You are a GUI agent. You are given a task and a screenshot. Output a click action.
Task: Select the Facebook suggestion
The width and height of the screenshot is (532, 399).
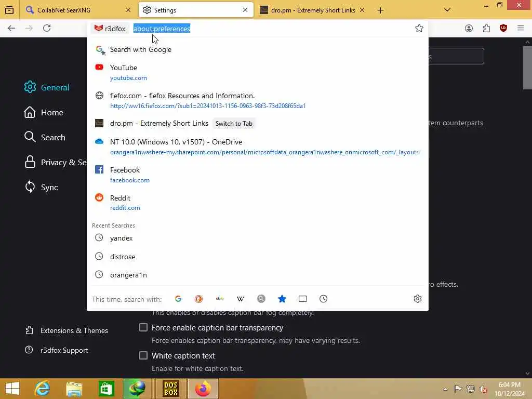pos(258,175)
